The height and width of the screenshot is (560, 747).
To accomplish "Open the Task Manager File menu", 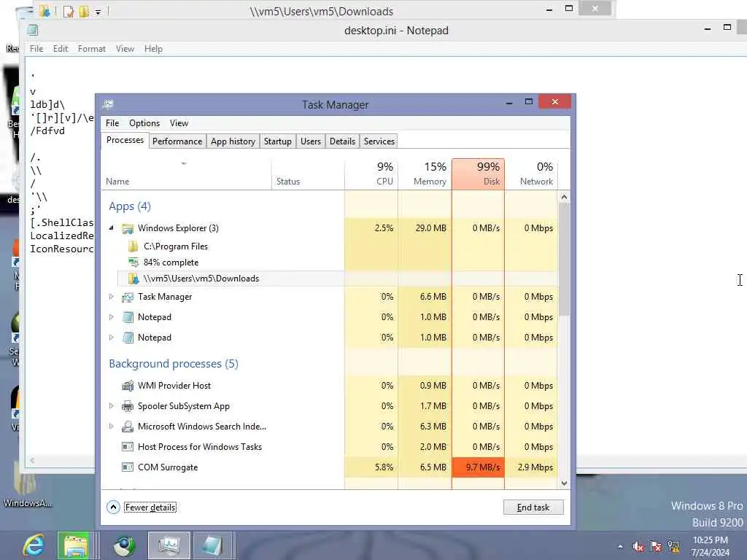I will point(112,123).
